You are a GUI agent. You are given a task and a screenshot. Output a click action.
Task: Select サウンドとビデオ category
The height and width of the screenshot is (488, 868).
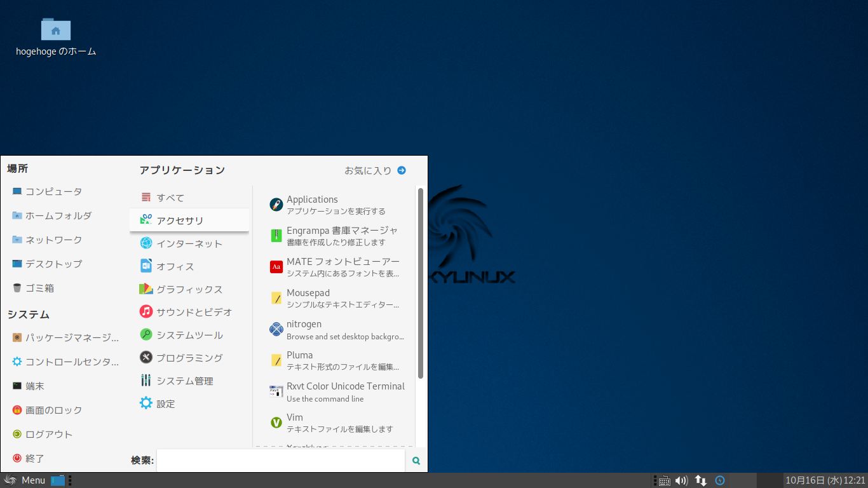pos(189,312)
